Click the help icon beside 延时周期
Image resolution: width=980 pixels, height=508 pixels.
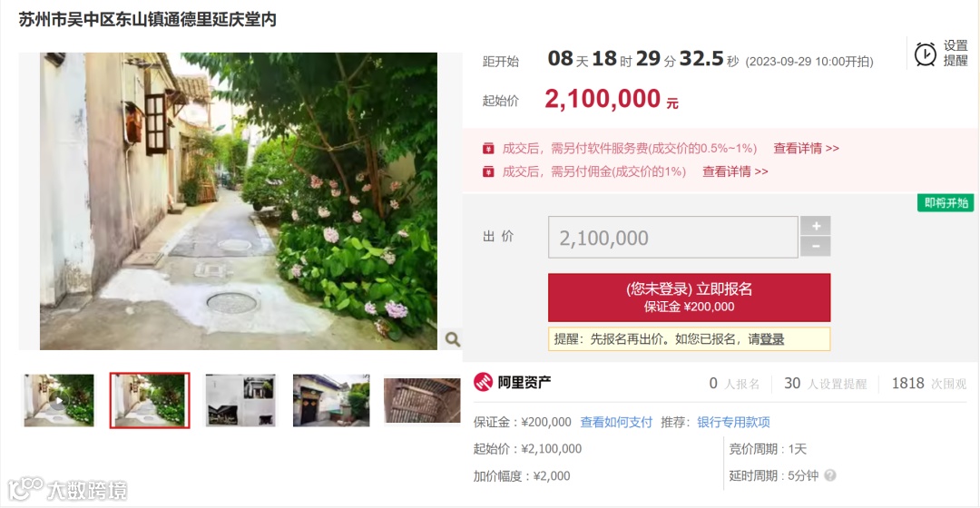[830, 475]
